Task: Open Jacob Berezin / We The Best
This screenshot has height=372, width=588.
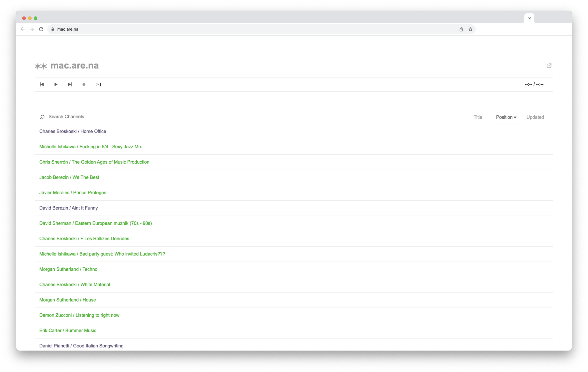Action: pos(69,177)
